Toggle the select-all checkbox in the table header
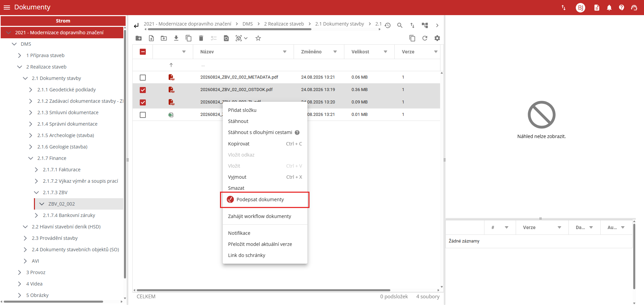Image resolution: width=644 pixels, height=305 pixels. click(x=143, y=52)
